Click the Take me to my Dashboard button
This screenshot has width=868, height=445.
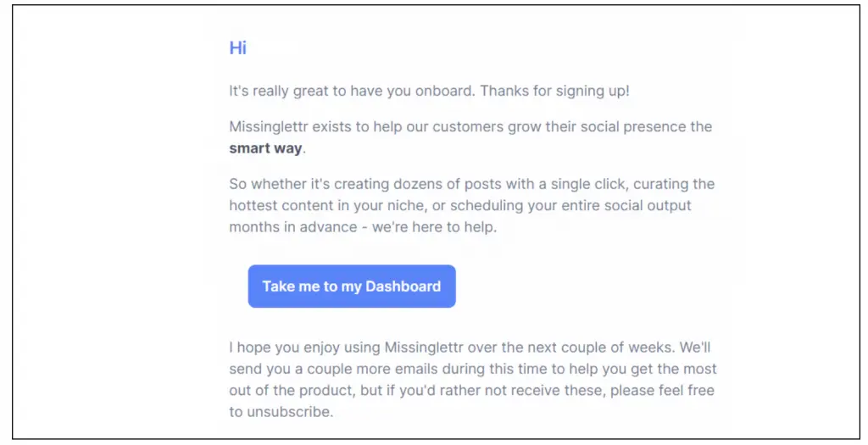coord(351,286)
